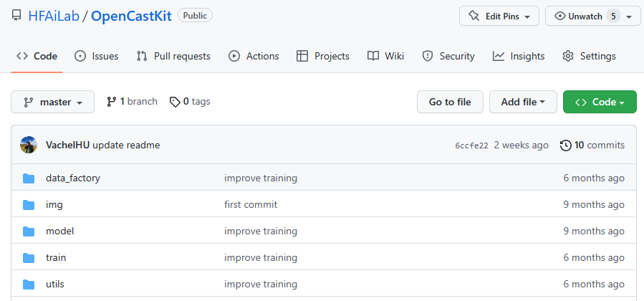Switch to the Actions tab

coord(254,56)
